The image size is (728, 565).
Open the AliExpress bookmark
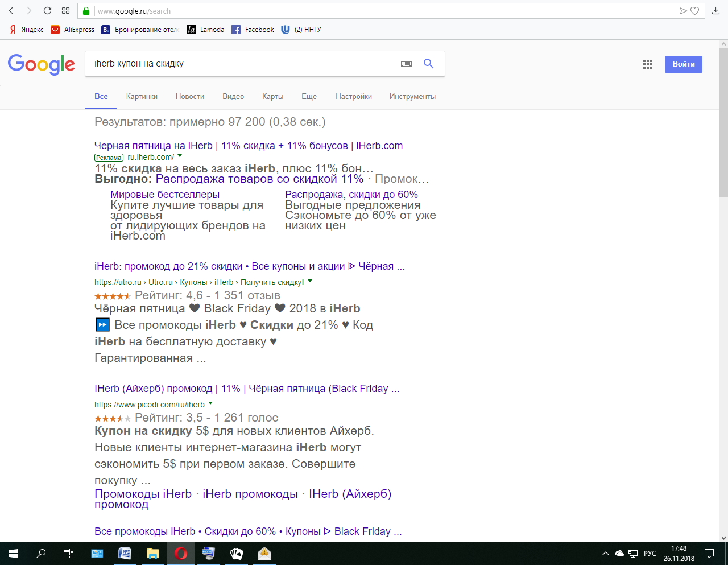coord(72,30)
